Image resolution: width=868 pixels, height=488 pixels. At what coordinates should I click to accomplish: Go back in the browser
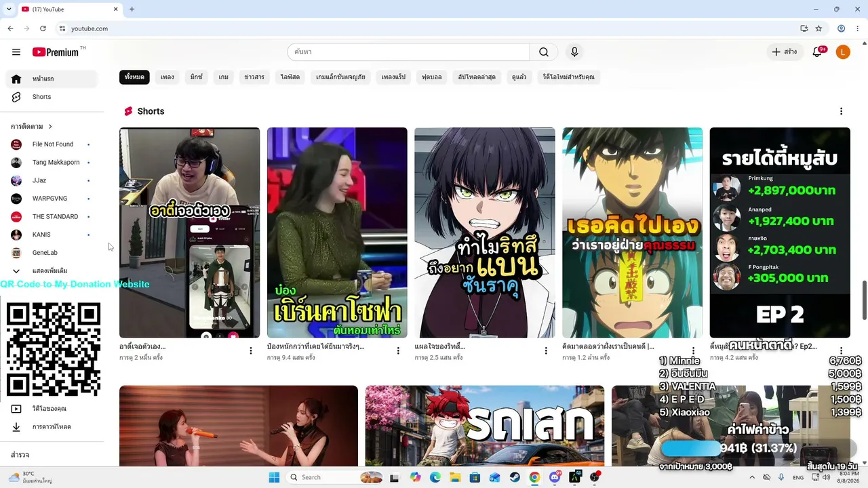coord(10,28)
